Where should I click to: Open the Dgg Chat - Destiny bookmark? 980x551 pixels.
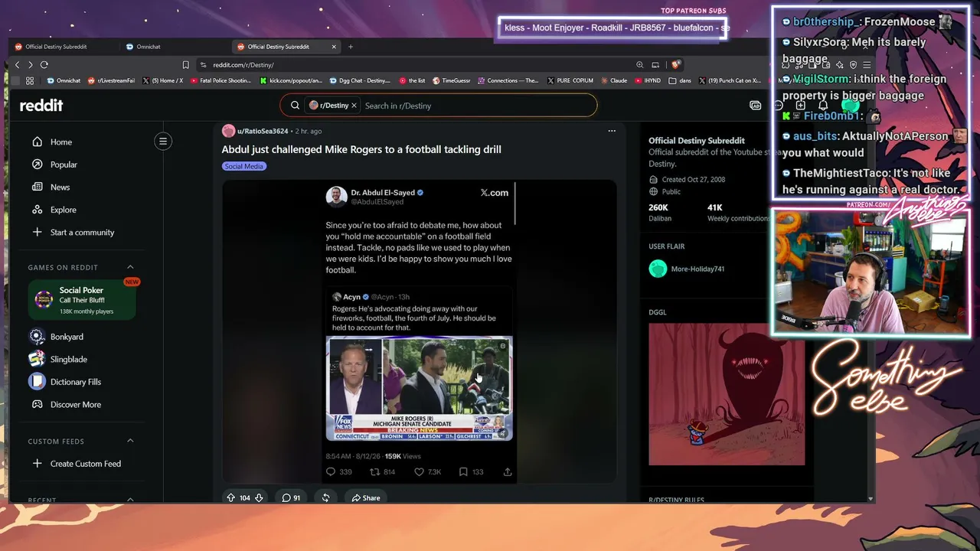[360, 80]
